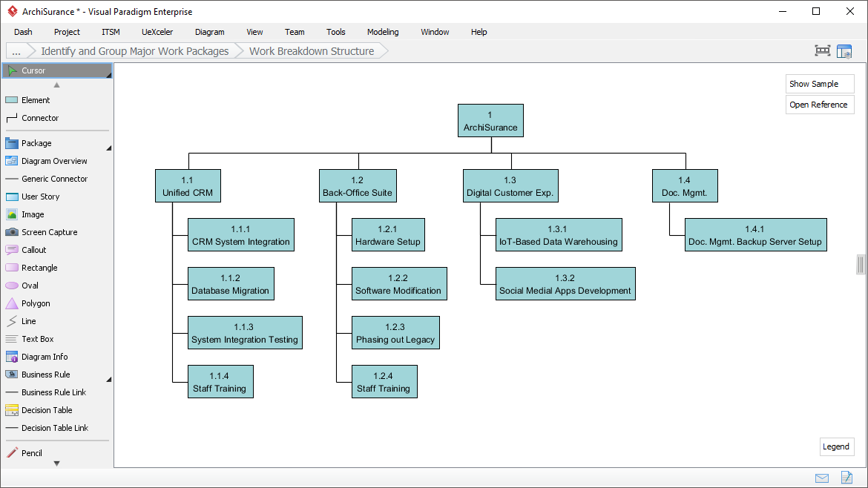Expand the collapsed breadcrumb ellipsis
The width and height of the screenshot is (868, 488).
click(16, 51)
